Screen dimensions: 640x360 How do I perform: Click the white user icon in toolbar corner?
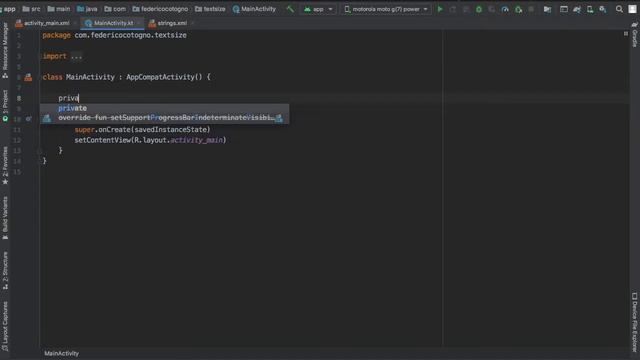pyautogui.click(x=632, y=9)
